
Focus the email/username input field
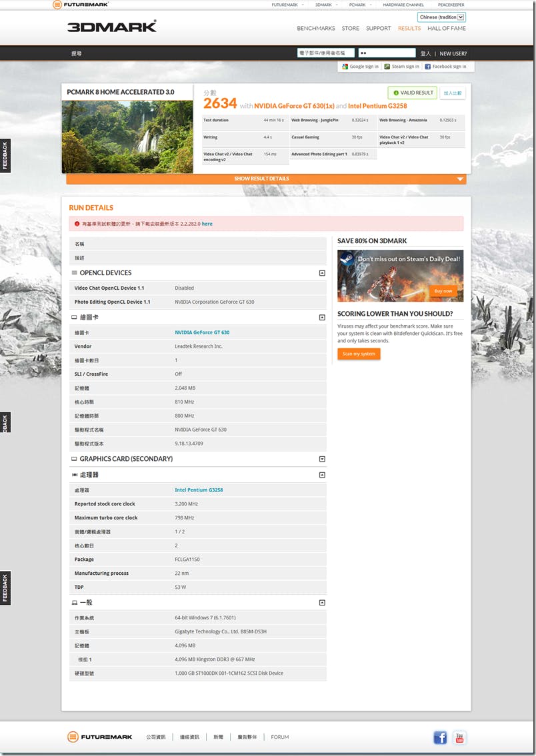tap(325, 53)
